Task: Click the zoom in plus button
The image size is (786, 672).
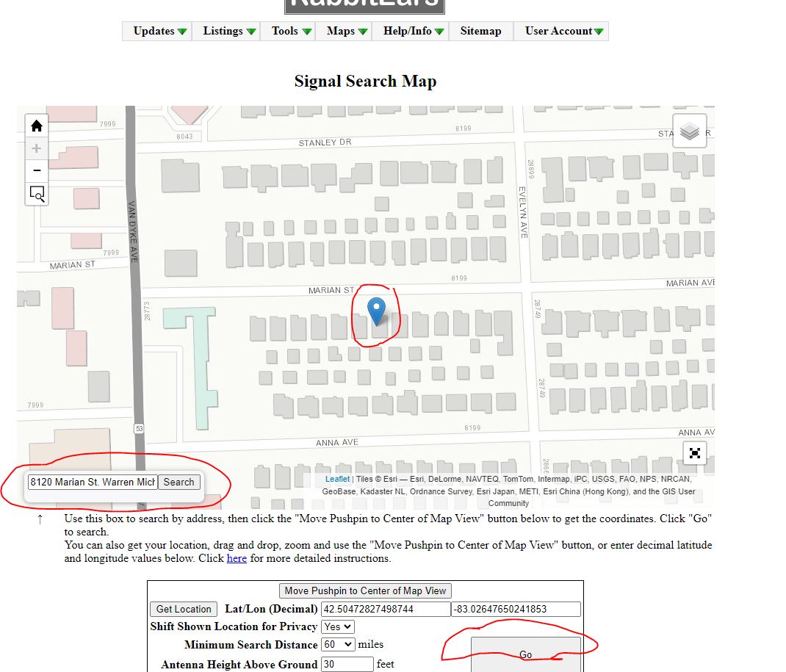Action: tap(37, 148)
